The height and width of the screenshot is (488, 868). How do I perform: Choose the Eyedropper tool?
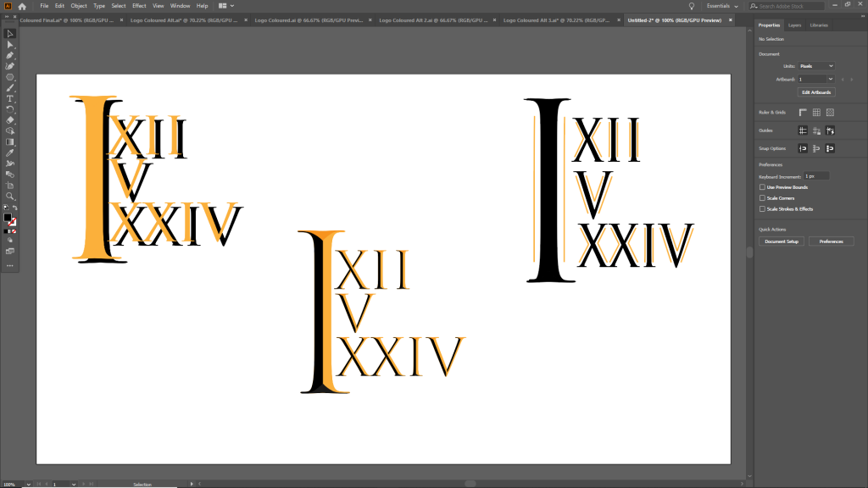pos(10,152)
